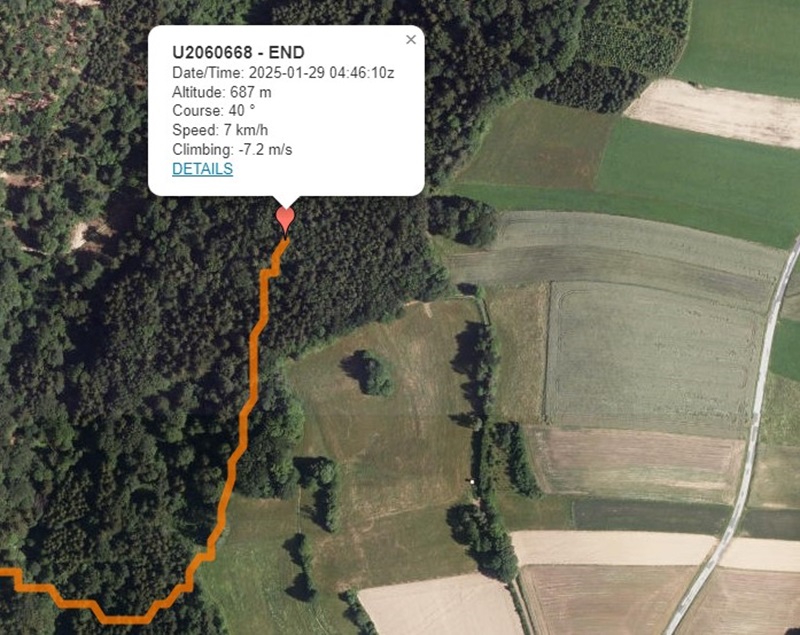Select orange track's horizontal segment at left edge
Viewport: 800px width, 635px height.
pos(10,573)
